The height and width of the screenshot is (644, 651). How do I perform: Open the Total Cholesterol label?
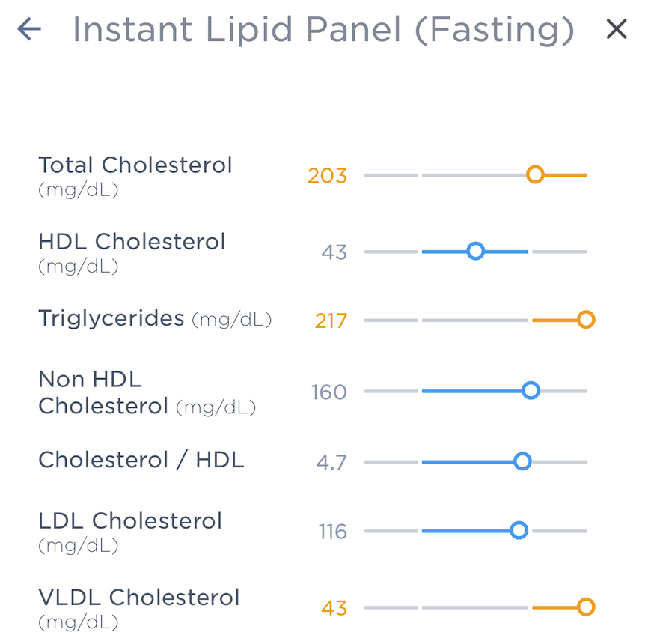pyautogui.click(x=135, y=165)
